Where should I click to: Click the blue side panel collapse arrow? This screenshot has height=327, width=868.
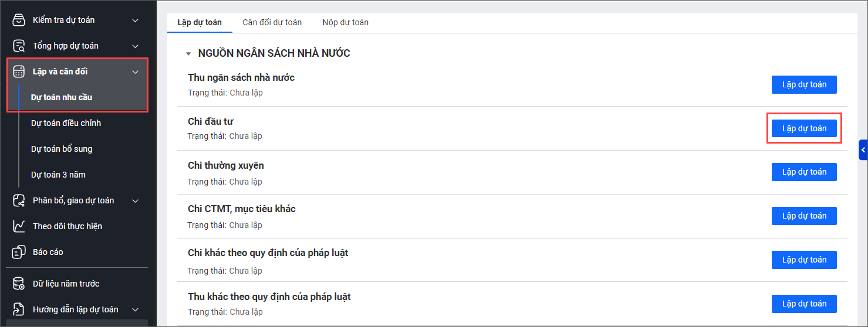[863, 150]
